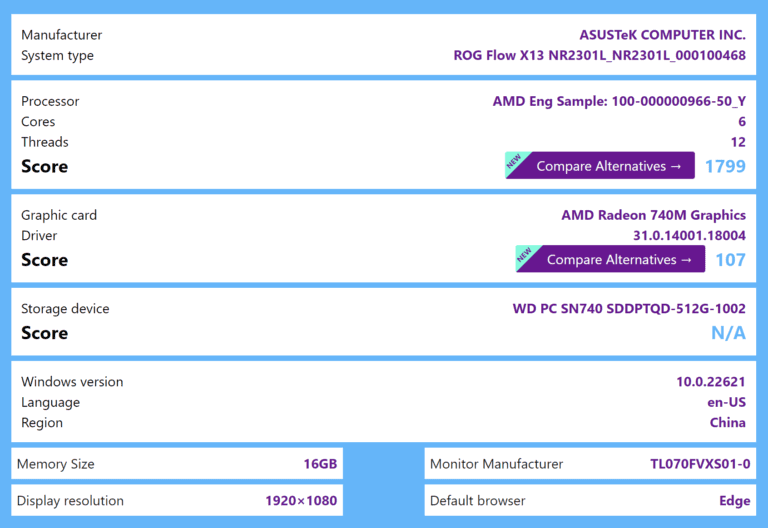
Task: Click Compare Alternatives for the processor score
Action: 600,166
